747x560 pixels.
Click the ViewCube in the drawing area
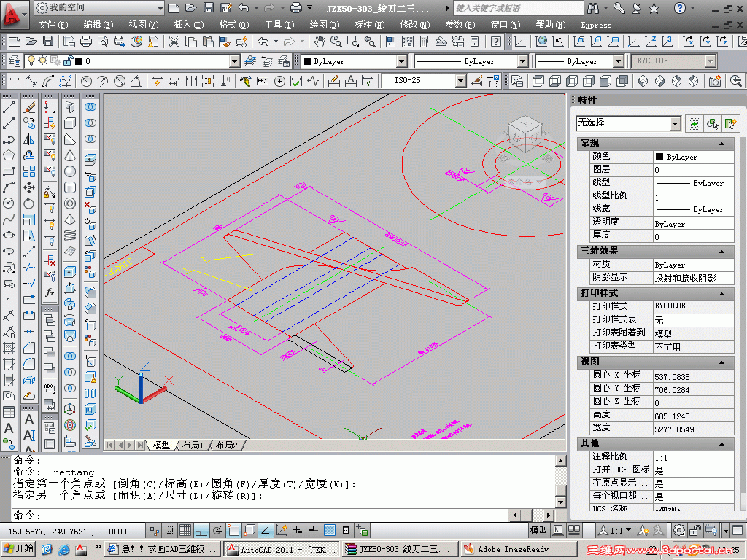coord(525,134)
